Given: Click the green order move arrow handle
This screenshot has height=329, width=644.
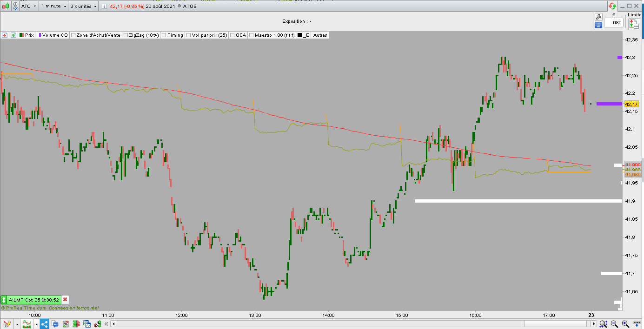Looking at the screenshot, I should (x=4, y=300).
